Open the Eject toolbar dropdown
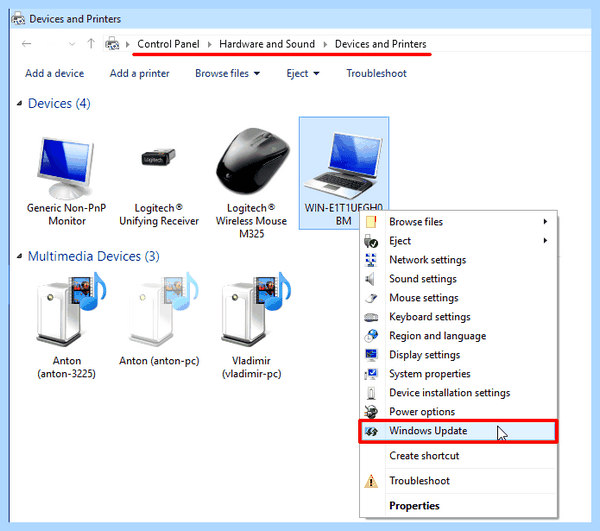The image size is (600, 531). (316, 73)
